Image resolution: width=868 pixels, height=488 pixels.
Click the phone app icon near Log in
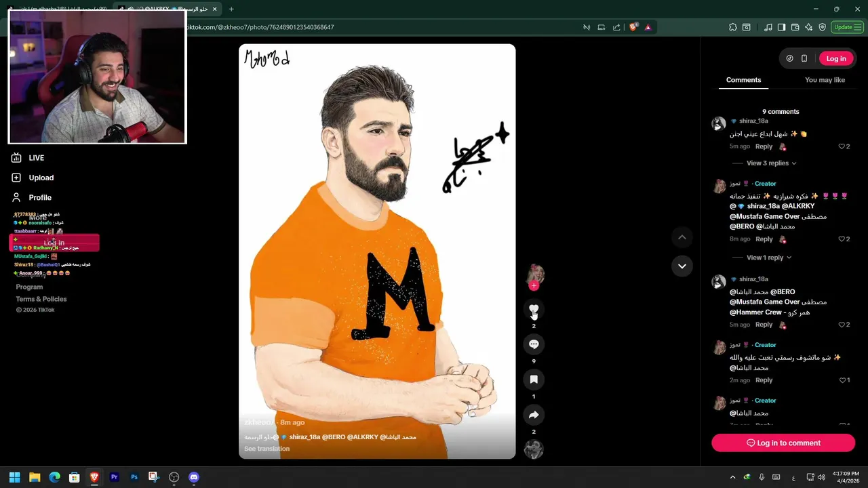(804, 58)
